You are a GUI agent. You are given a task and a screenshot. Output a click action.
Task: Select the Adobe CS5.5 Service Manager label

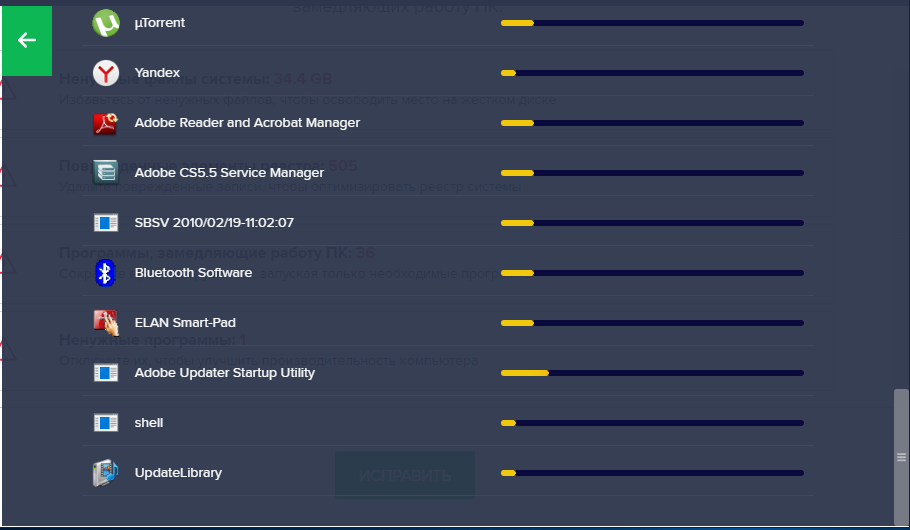(x=229, y=172)
